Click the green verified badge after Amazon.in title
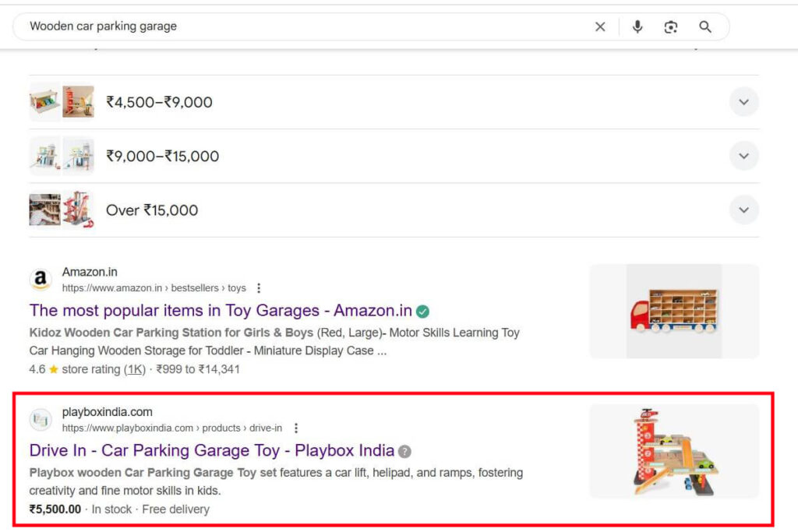The height and width of the screenshot is (532, 798). click(422, 312)
